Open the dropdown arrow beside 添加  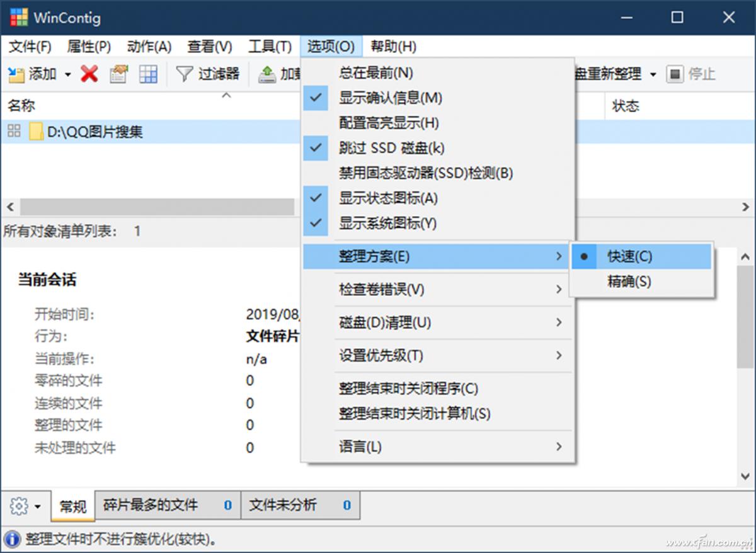point(67,75)
